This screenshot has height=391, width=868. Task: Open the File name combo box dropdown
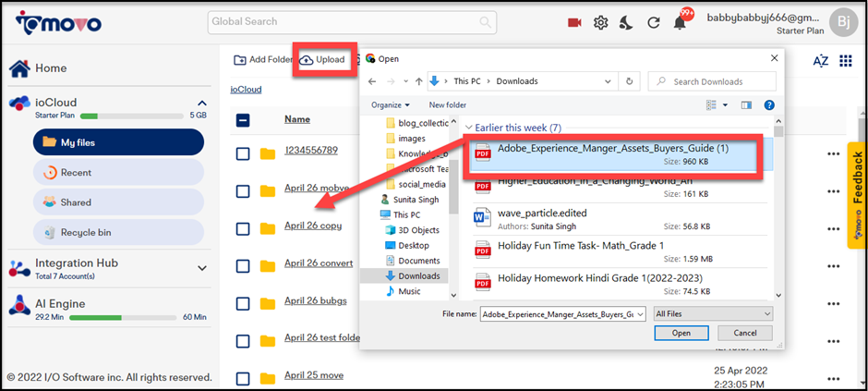tap(641, 314)
